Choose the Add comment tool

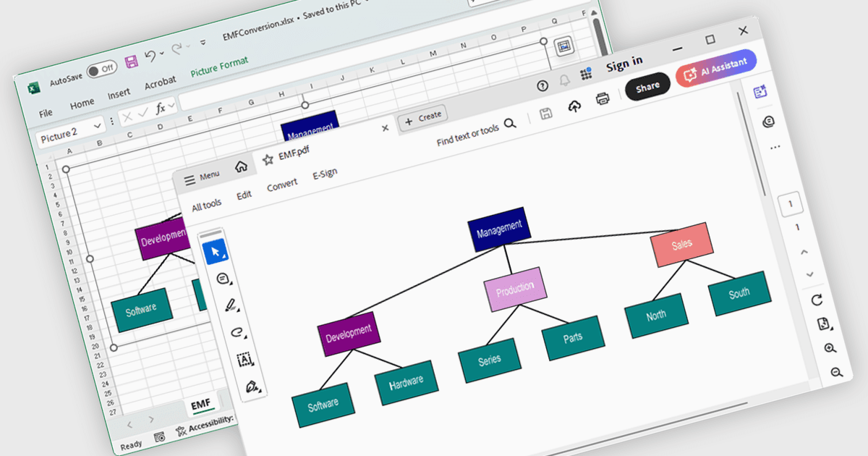(x=224, y=279)
